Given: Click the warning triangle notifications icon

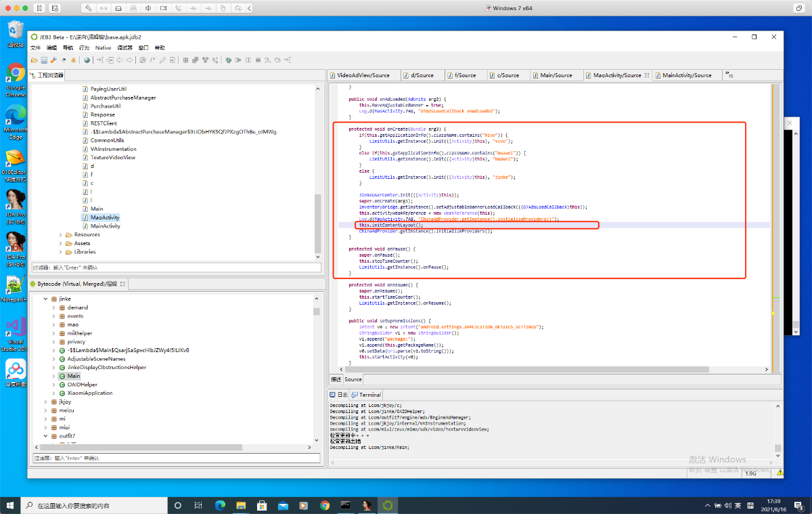Looking at the screenshot, I should pyautogui.click(x=73, y=60).
